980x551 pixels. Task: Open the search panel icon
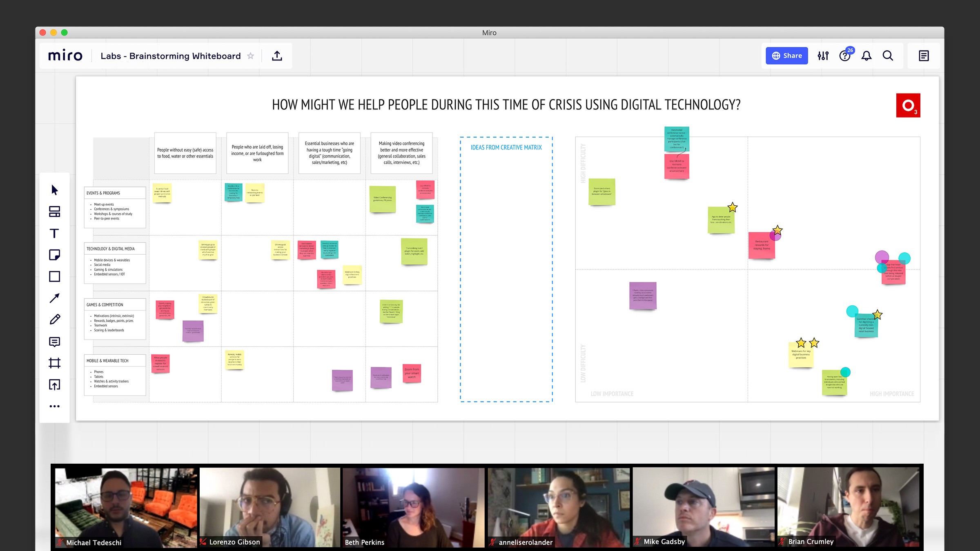click(888, 56)
